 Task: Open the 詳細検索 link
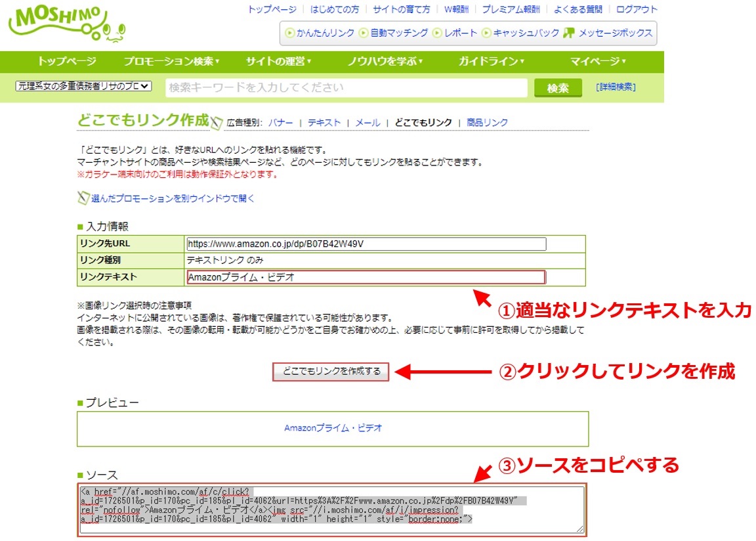tap(616, 87)
